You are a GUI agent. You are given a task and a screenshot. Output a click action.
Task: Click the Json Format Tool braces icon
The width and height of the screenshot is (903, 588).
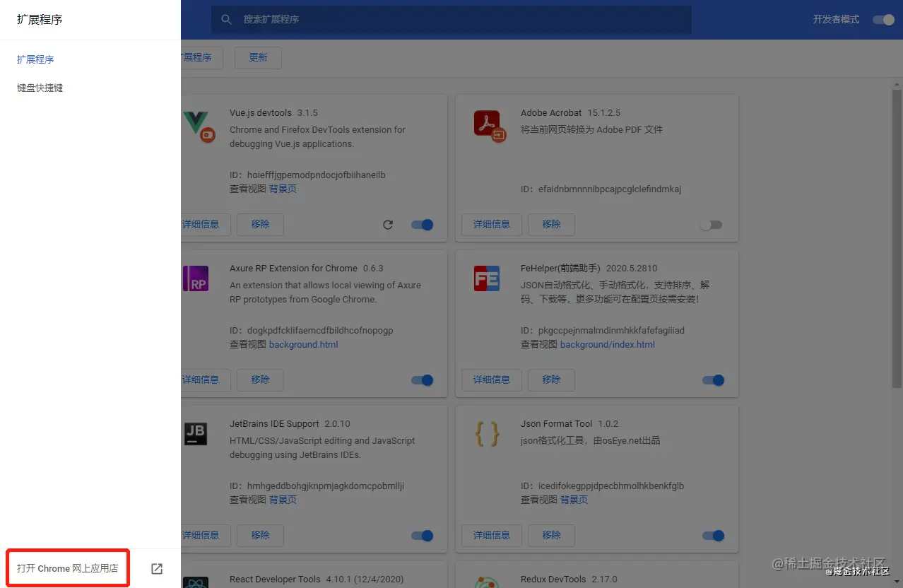pyautogui.click(x=487, y=434)
